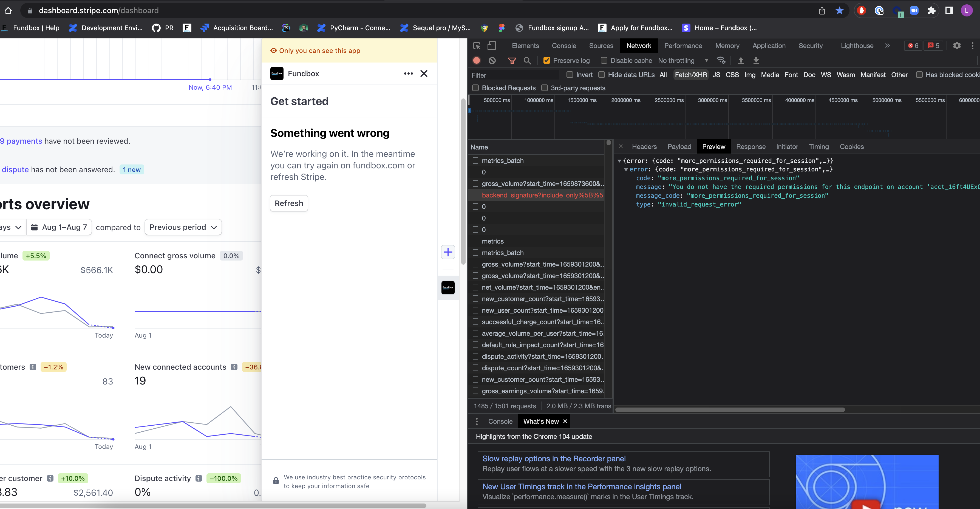Switch to the Response tab

point(751,146)
